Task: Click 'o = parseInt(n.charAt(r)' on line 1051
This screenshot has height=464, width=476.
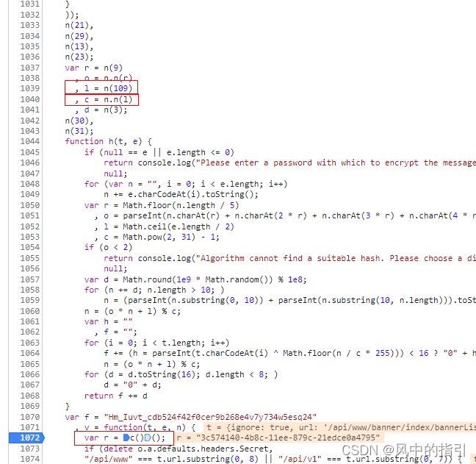Action: click(162, 215)
